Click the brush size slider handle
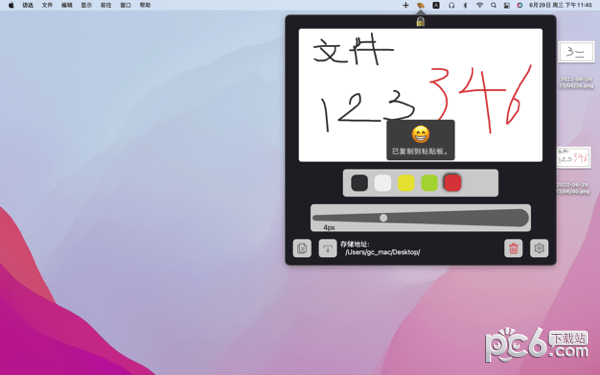This screenshot has height=375, width=600. [x=383, y=218]
